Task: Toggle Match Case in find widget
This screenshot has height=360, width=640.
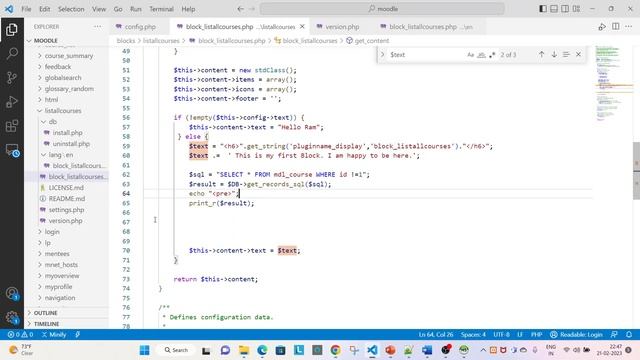Action: (x=471, y=55)
